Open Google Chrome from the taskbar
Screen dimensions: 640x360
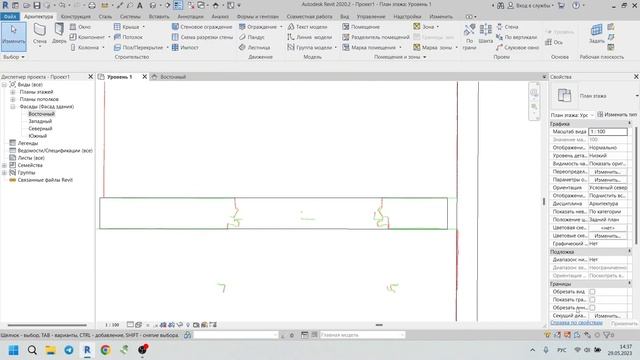(105, 350)
